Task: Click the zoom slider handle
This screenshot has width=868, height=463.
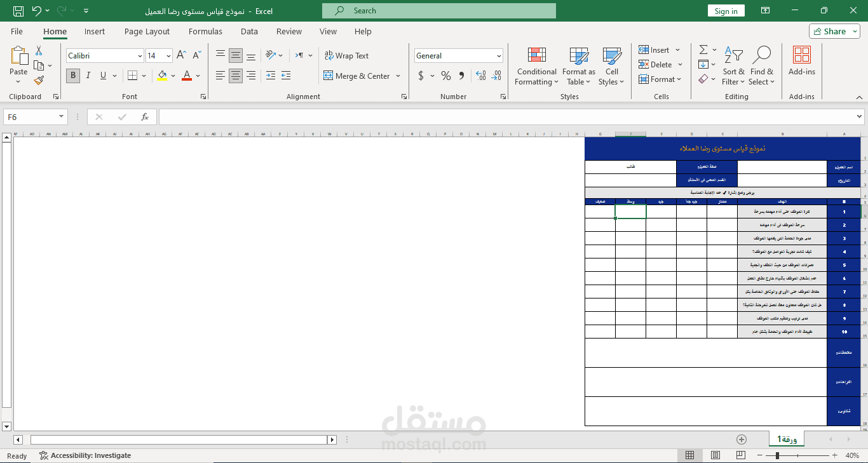Action: 777,455
